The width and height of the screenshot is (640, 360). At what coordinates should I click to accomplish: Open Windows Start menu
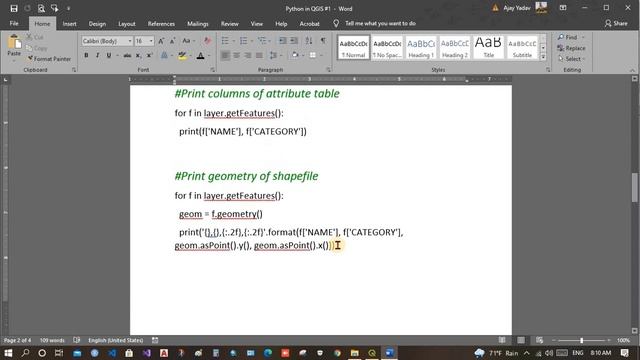click(x=8, y=353)
